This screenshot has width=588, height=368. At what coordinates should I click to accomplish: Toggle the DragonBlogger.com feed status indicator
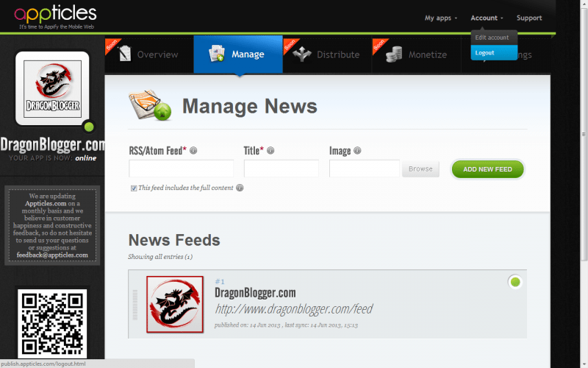point(515,282)
